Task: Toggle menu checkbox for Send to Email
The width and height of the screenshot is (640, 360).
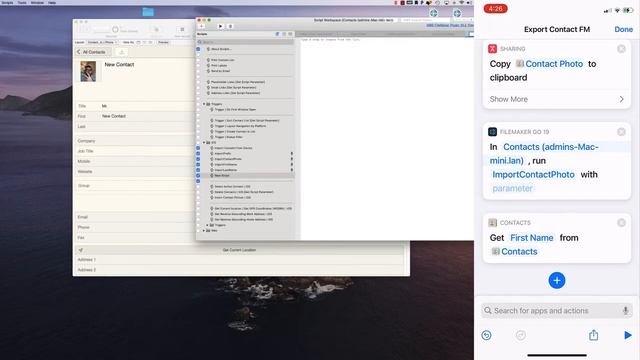Action: (x=198, y=71)
